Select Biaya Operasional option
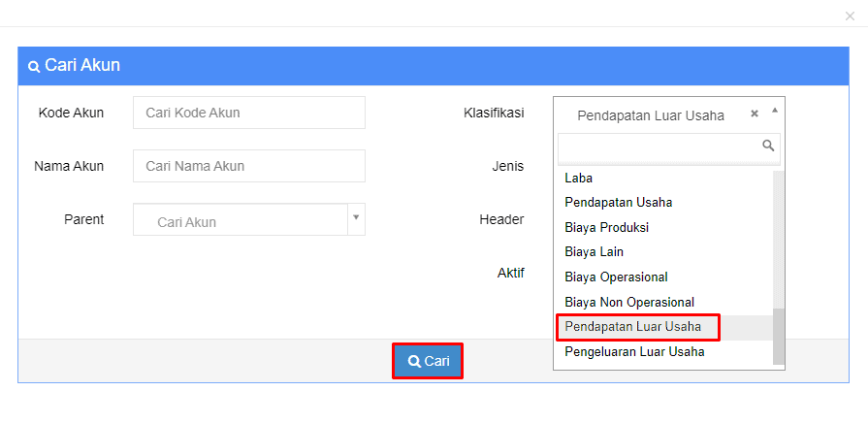This screenshot has height=424, width=868. 616,277
